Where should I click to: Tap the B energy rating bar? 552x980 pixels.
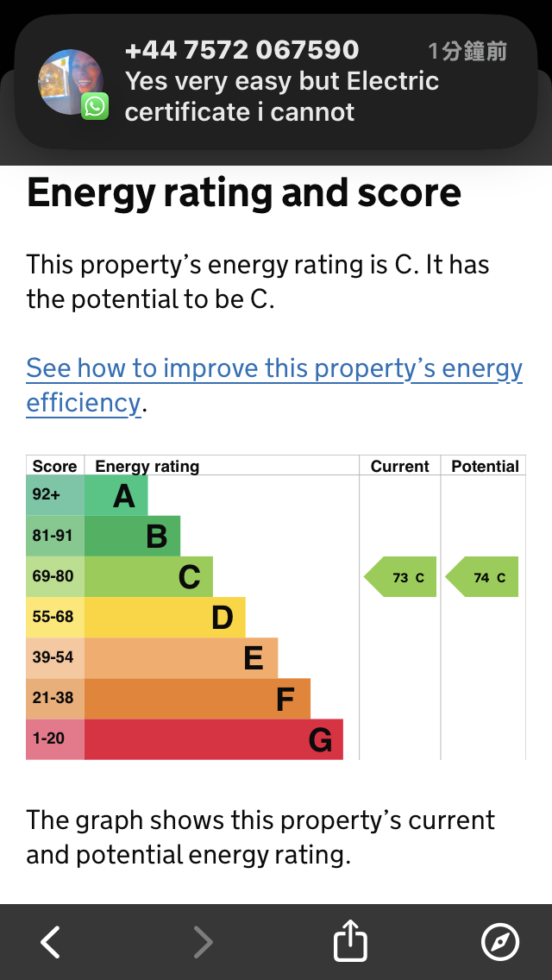click(x=133, y=537)
